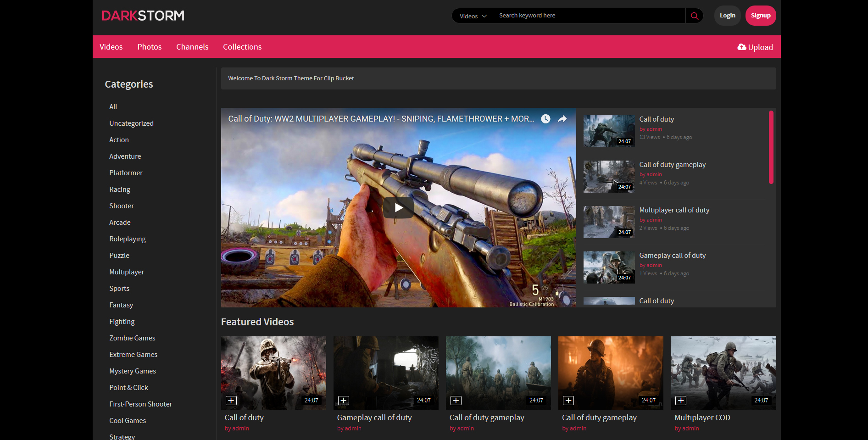Click the Signup button
Screen dimensions: 868x440
click(x=761, y=16)
